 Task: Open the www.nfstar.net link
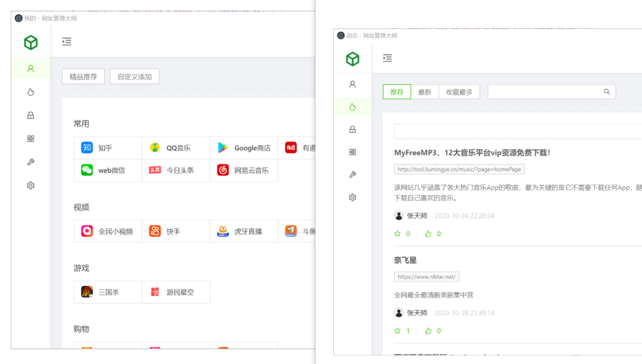point(426,277)
